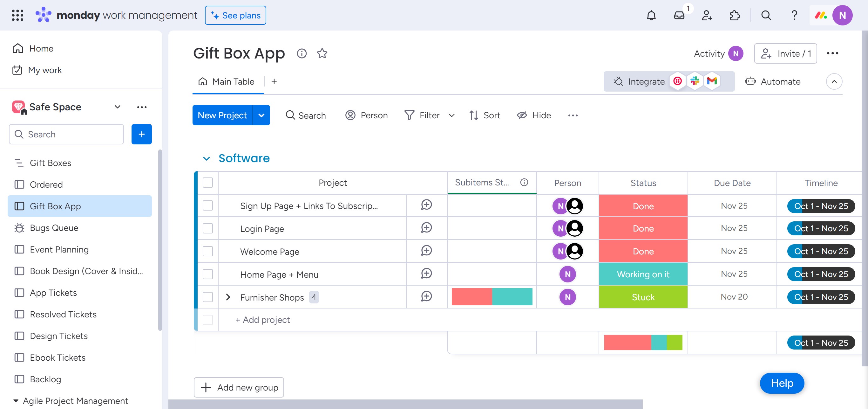Open the product switcher grid icon

tap(17, 16)
